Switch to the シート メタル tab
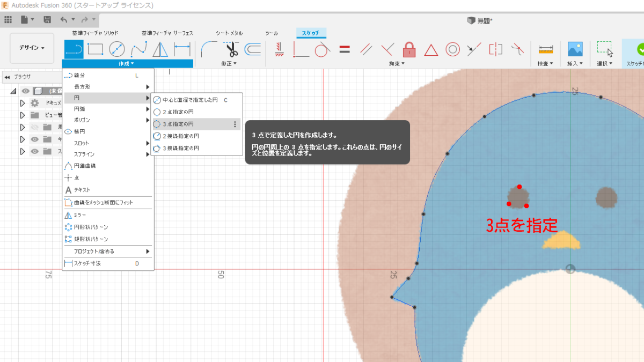 229,33
